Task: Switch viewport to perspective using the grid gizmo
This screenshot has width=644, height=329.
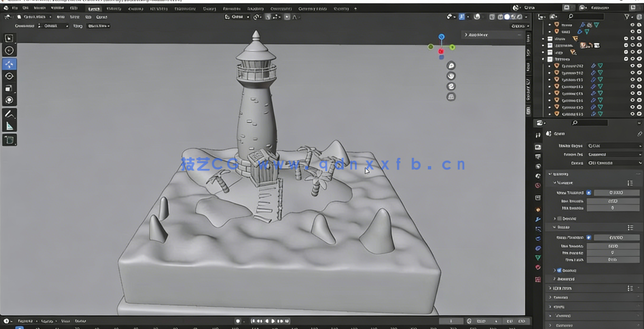Action: point(450,97)
